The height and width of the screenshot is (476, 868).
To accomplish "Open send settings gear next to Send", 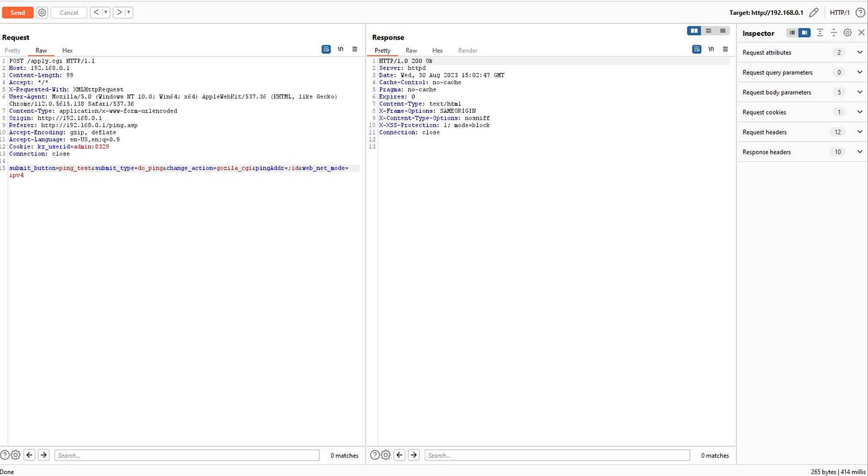I will 42,12.
